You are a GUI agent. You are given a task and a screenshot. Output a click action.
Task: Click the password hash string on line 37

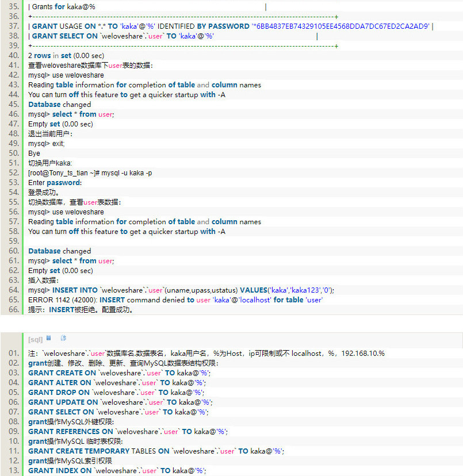(340, 26)
